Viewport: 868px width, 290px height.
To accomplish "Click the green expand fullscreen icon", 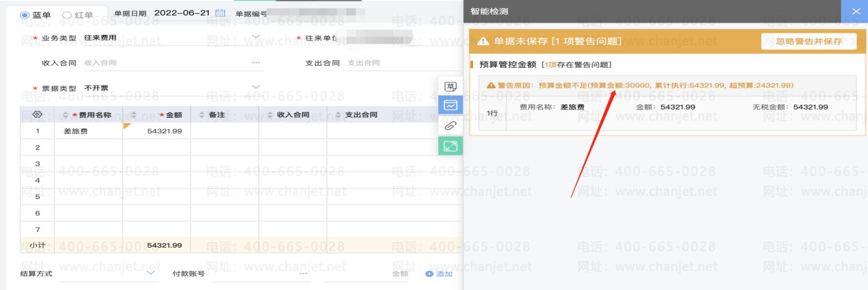I will point(450,145).
